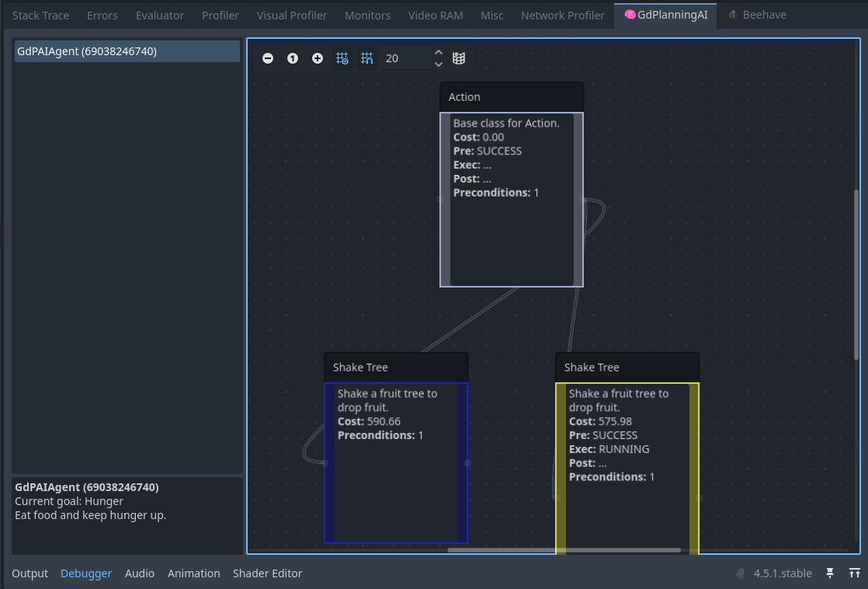Image resolution: width=868 pixels, height=589 pixels.
Task: Decrease snap spacing with the down stepper
Action: coord(439,63)
